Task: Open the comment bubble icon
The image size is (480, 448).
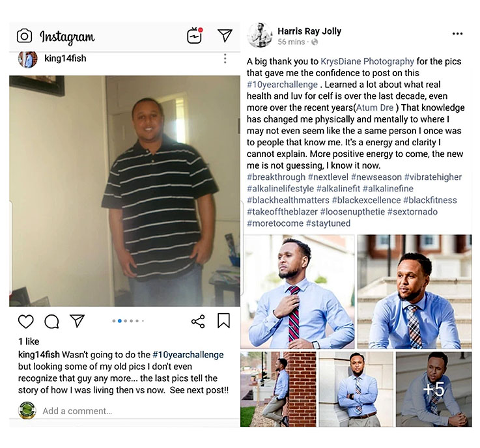Action: [51, 321]
